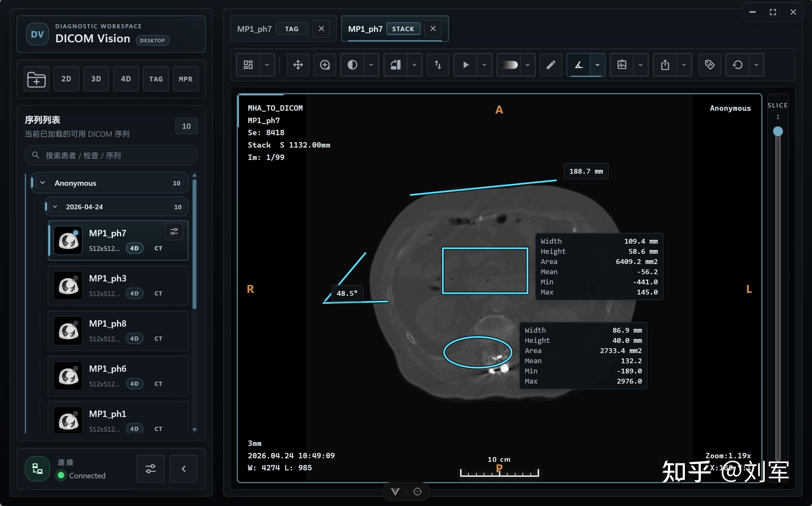
Task: Select the MP1_ph3 series thumbnail
Action: [x=68, y=286]
